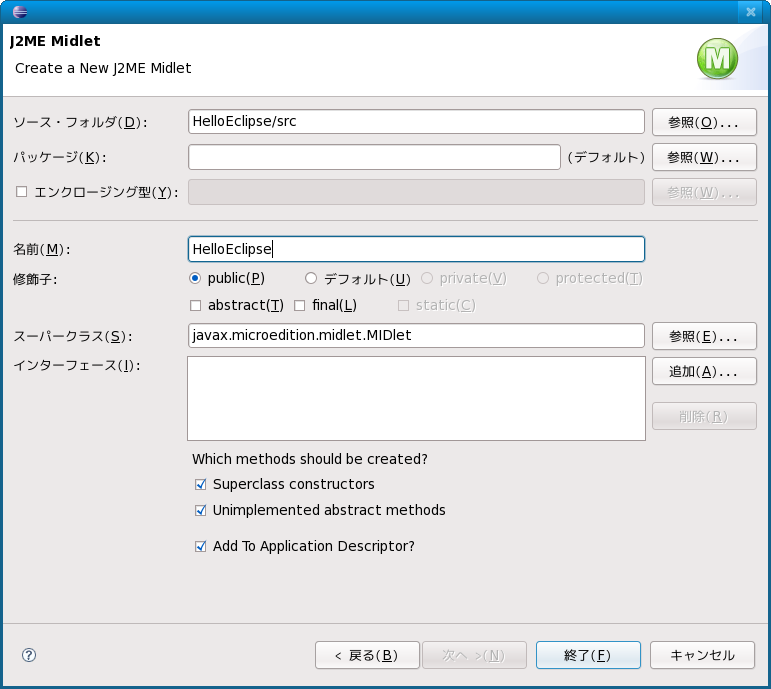This screenshot has width=771, height=689.
Task: Go back with the 戻る(B) button
Action: [367, 655]
